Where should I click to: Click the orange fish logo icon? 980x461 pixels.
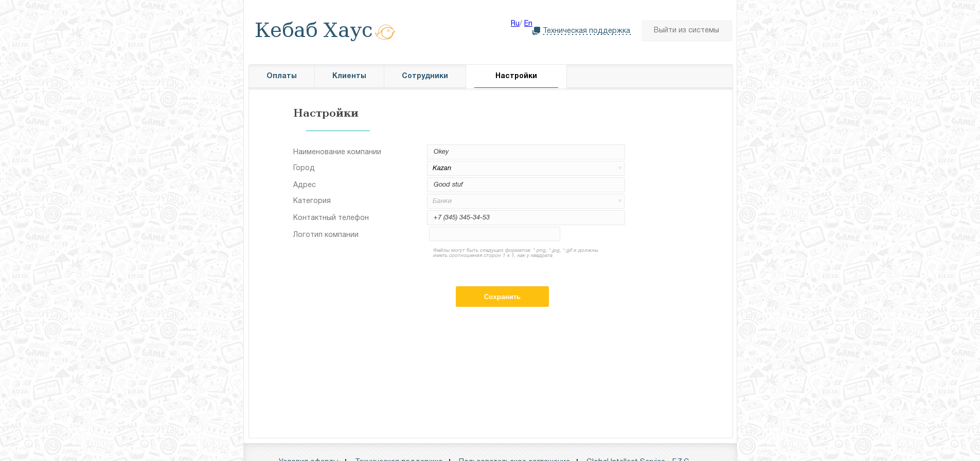[385, 32]
